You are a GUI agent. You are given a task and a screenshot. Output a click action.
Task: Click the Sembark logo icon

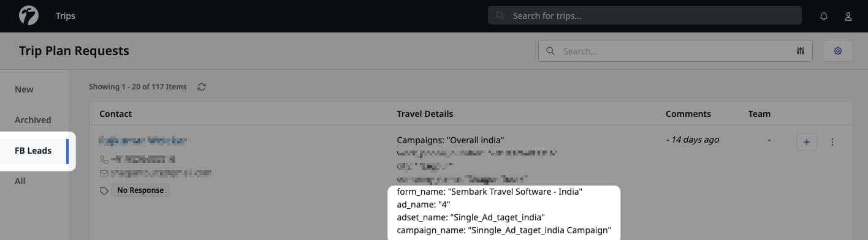tap(29, 15)
